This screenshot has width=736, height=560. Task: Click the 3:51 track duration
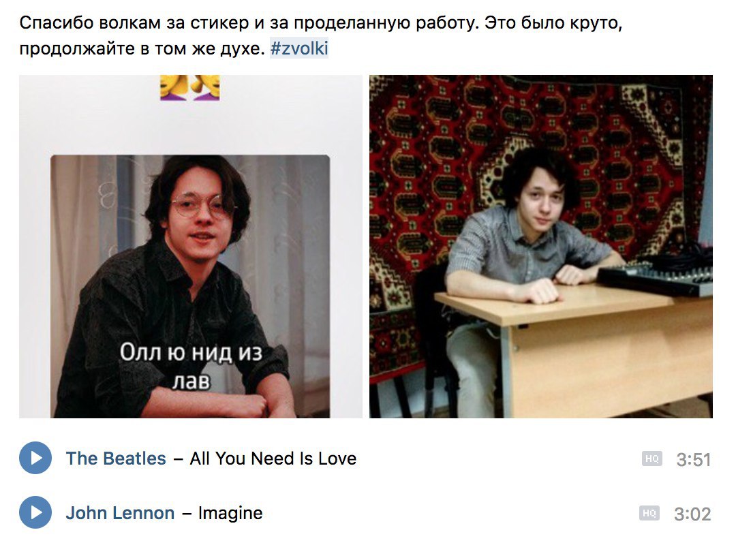(693, 460)
